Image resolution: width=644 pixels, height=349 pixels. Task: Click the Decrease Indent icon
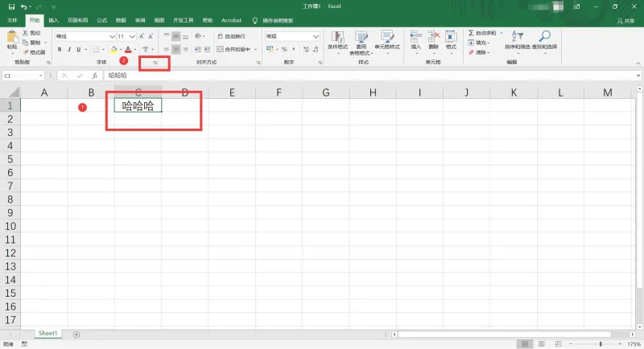(198, 49)
